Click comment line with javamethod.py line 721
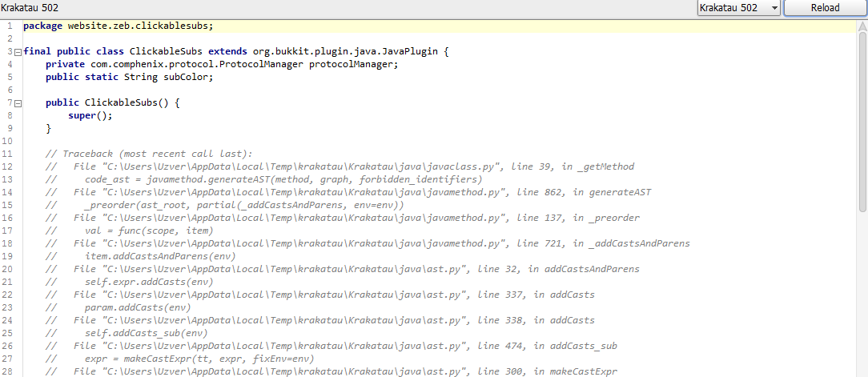This screenshot has width=868, height=377. (x=368, y=243)
